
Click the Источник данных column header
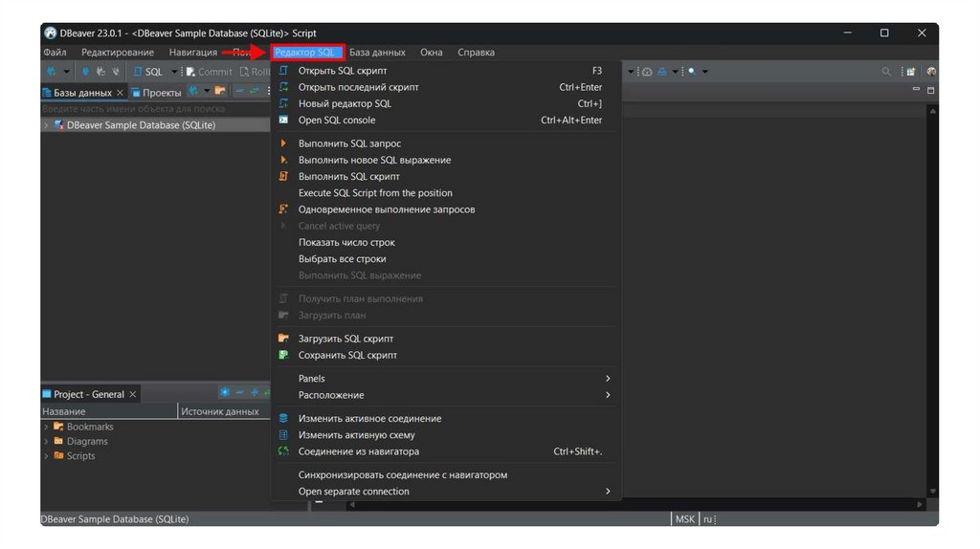(x=224, y=411)
